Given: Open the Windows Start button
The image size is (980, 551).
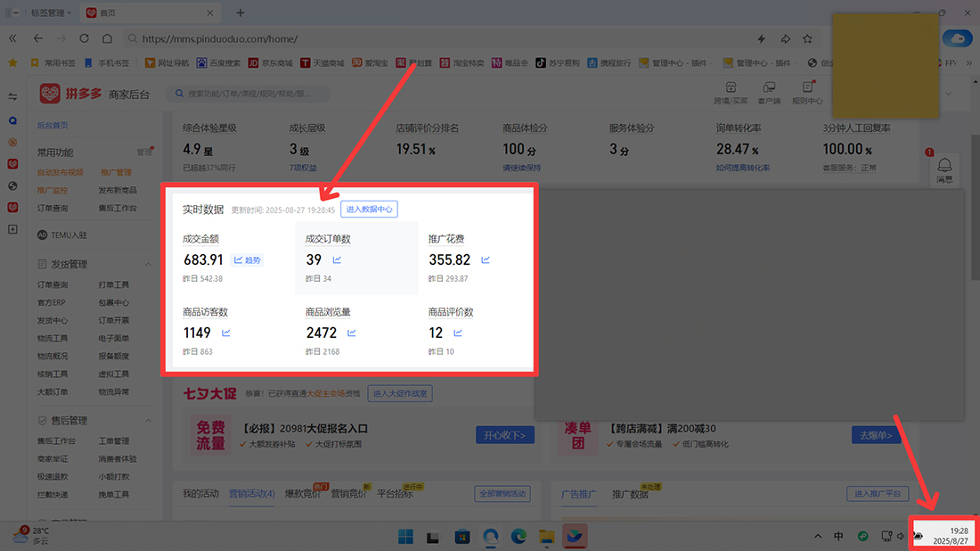Looking at the screenshot, I should pos(404,536).
